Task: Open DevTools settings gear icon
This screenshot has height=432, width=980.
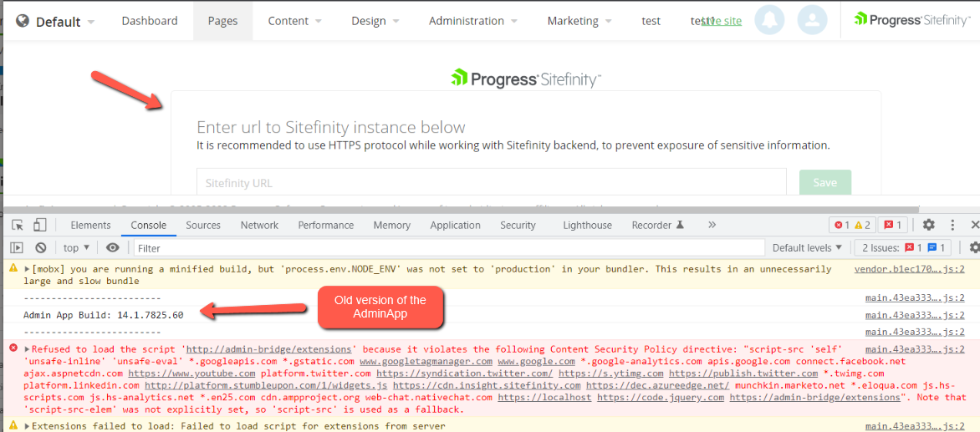Action: (929, 225)
